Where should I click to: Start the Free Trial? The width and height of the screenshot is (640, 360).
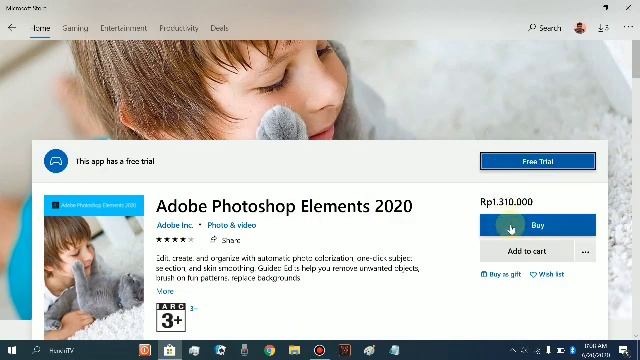tap(538, 161)
